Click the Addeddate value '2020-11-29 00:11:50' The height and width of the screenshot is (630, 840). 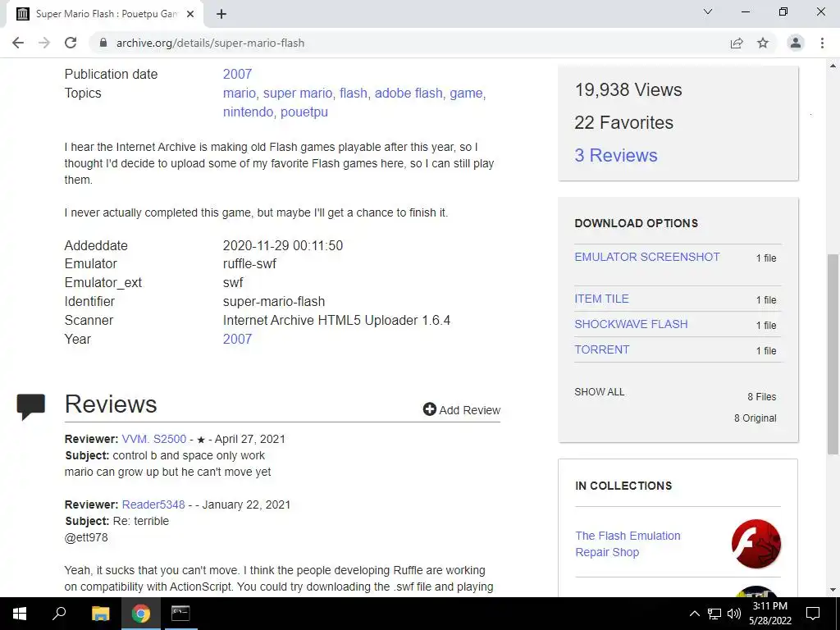click(283, 245)
